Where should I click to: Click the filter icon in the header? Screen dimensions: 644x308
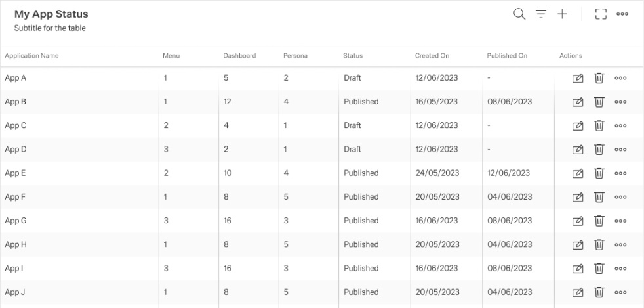[x=541, y=14]
